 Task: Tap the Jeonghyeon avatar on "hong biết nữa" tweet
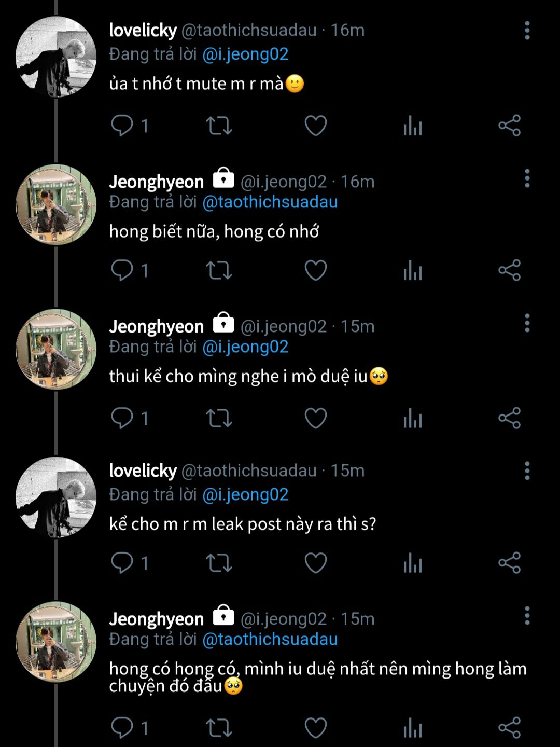pos(56,204)
